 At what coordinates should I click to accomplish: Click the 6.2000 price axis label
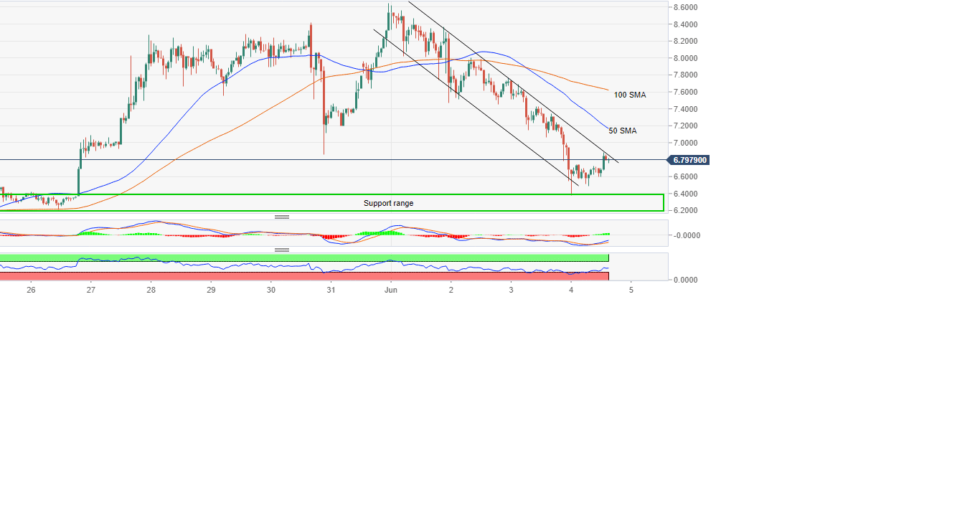(685, 210)
